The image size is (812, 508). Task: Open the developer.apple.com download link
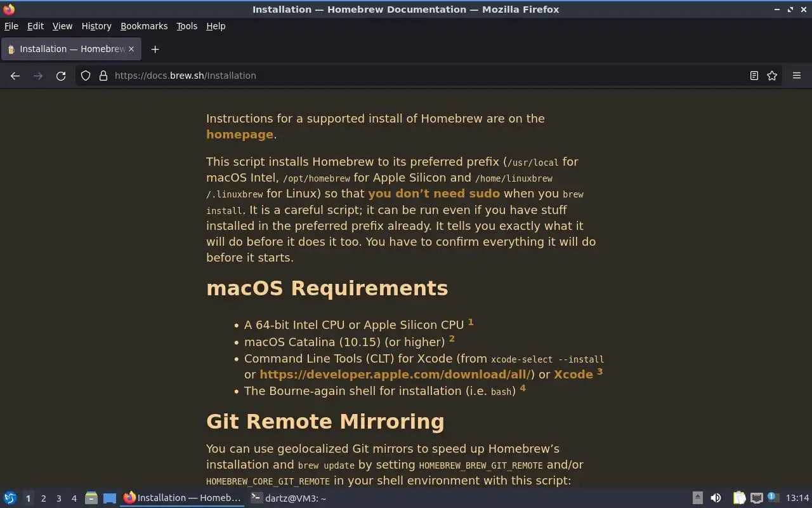[395, 375]
